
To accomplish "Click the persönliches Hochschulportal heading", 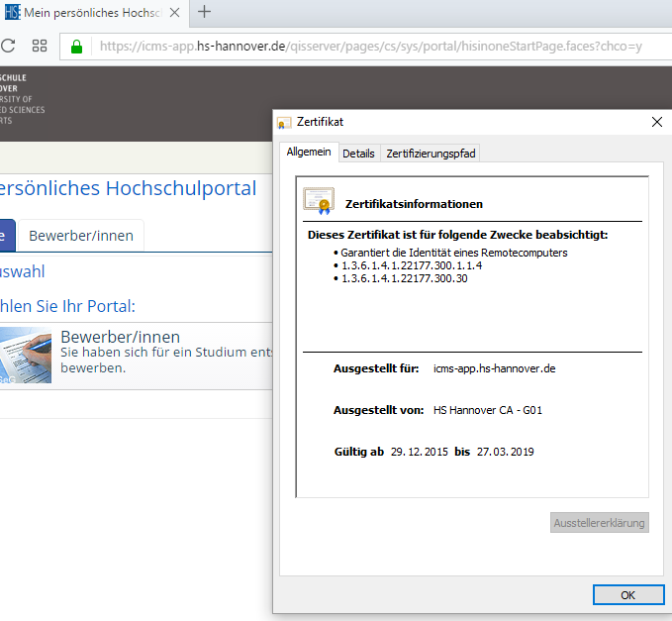I will click(128, 188).
